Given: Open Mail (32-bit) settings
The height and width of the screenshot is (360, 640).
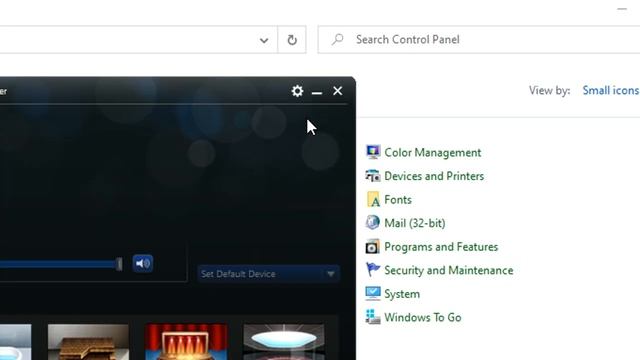Looking at the screenshot, I should point(415,223).
